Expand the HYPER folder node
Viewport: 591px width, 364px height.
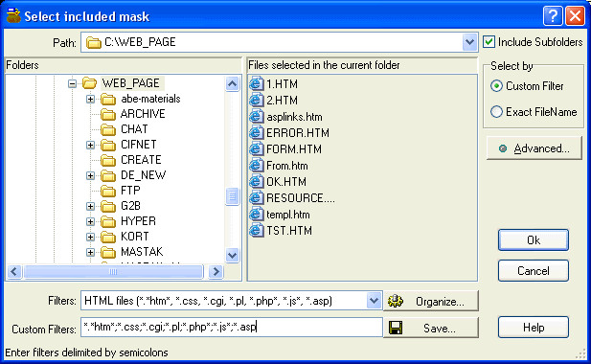pos(90,221)
